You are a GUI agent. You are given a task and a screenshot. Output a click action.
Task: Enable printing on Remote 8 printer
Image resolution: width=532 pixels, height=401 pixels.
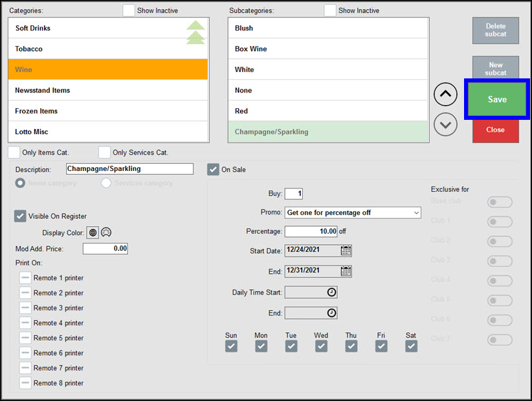coord(25,383)
